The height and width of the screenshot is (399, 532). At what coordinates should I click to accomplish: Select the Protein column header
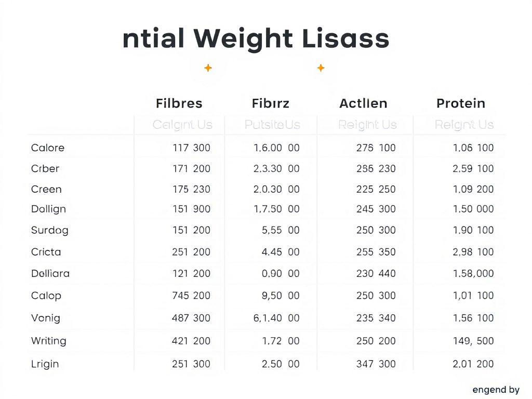tap(461, 103)
